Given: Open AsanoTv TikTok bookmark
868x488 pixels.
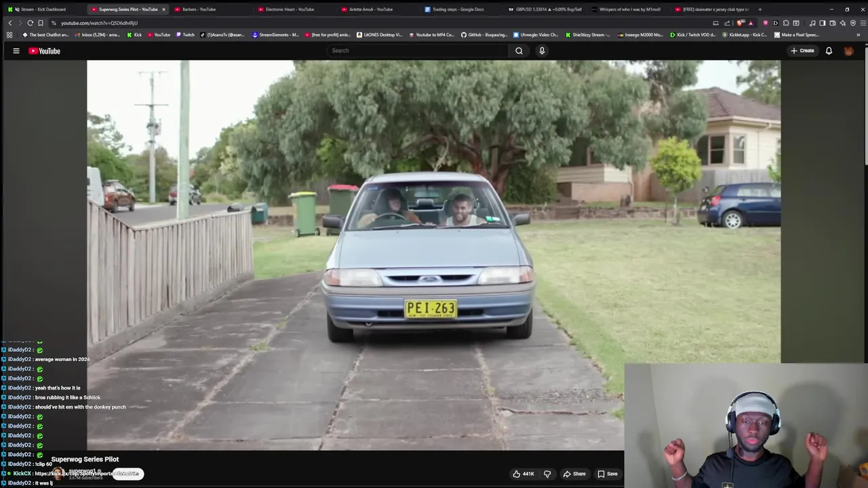Looking at the screenshot, I should [223, 35].
